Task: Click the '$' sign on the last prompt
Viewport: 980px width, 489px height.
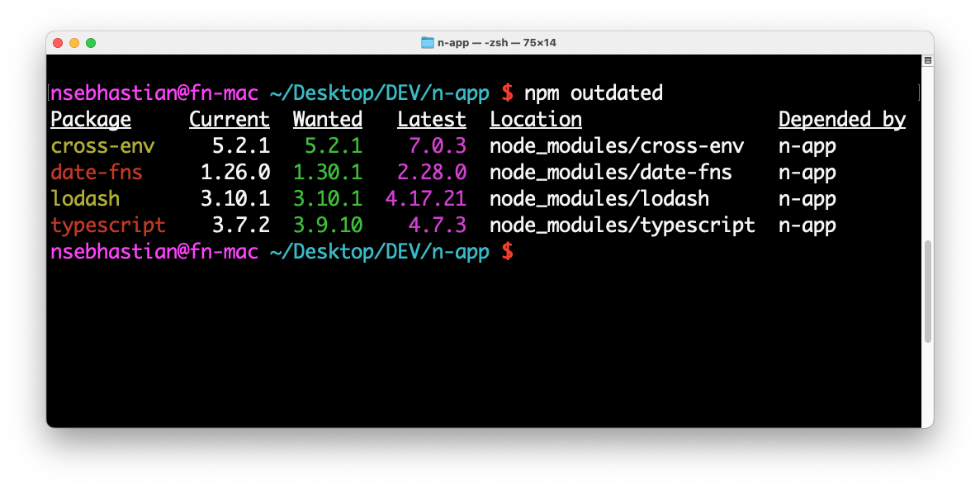Action: [508, 252]
